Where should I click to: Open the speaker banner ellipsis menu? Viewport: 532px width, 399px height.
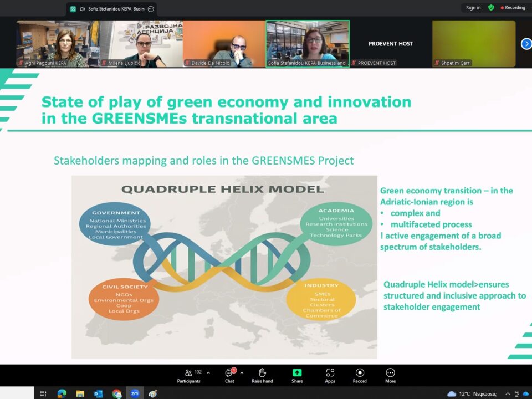pos(151,9)
